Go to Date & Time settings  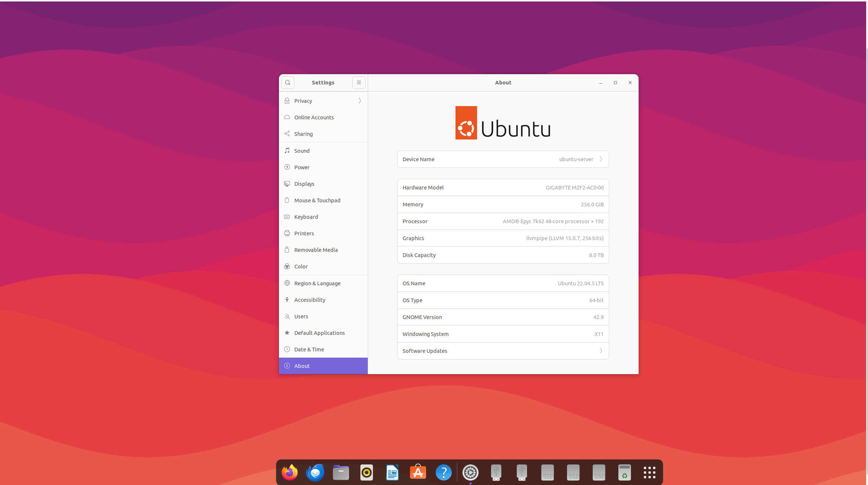[x=309, y=349]
